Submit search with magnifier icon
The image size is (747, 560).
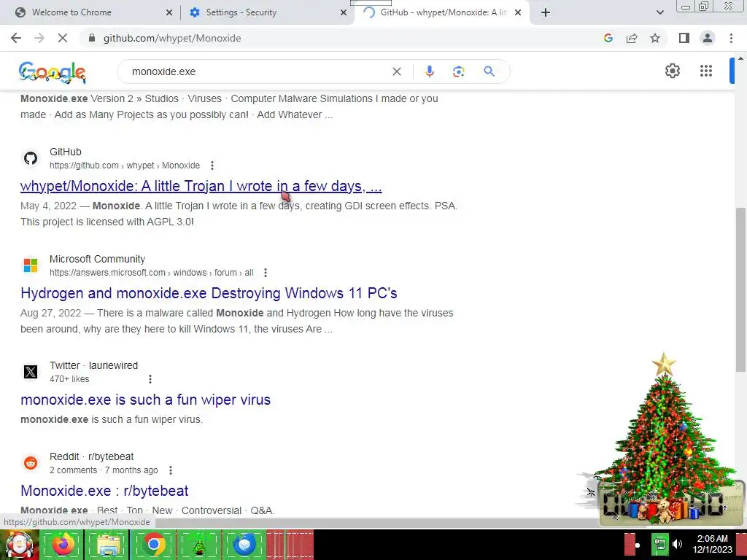coord(489,71)
